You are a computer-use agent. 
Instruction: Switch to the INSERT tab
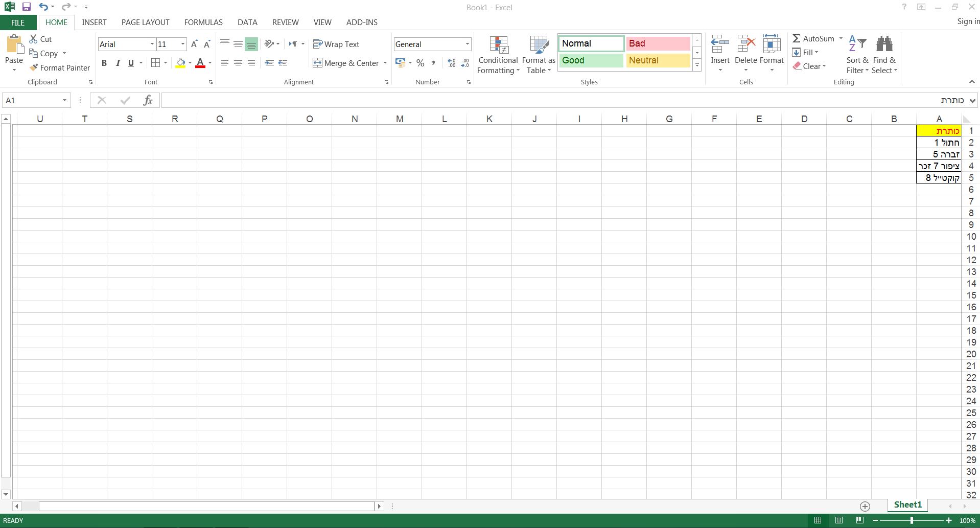point(94,22)
